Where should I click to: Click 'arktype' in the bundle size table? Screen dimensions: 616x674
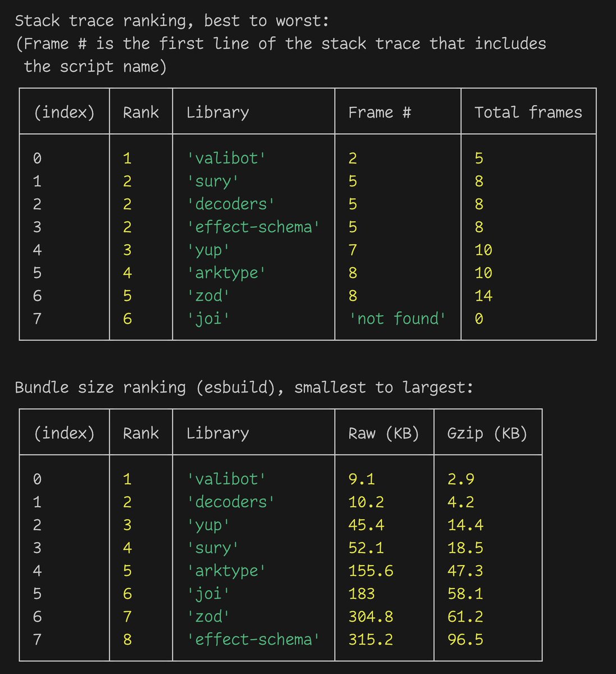(226, 571)
